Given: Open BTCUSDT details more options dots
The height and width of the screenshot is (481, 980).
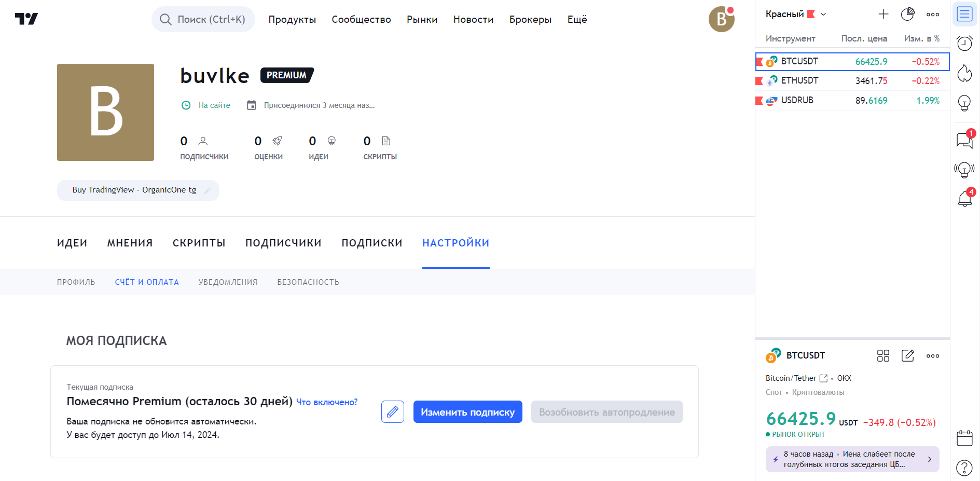Looking at the screenshot, I should (933, 356).
